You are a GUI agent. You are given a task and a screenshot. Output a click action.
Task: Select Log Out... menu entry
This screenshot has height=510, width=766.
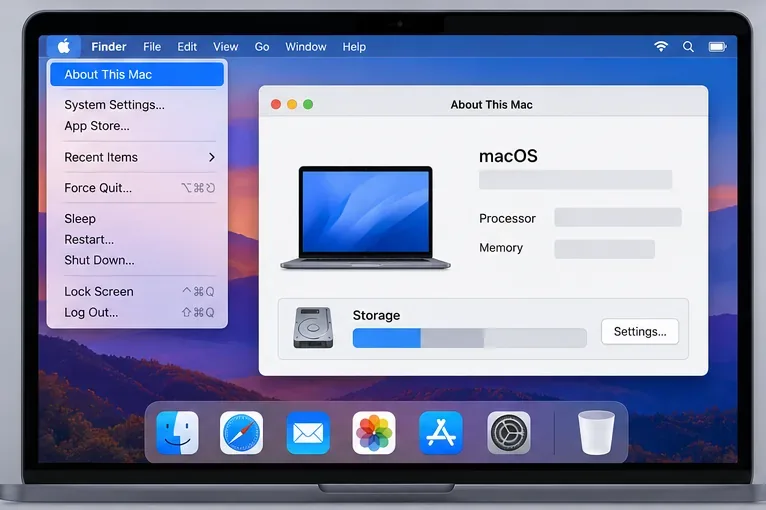point(137,313)
